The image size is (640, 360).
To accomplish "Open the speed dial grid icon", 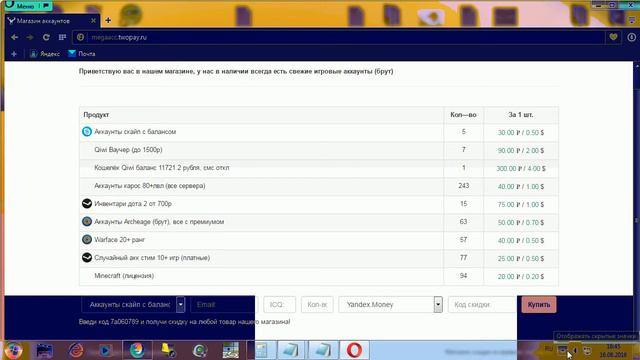I will 62,37.
